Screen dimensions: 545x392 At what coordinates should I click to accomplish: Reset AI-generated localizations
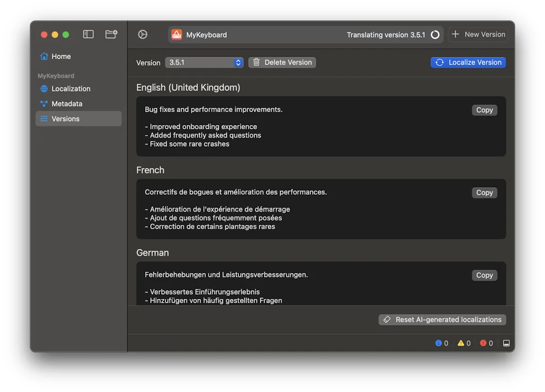tap(442, 320)
